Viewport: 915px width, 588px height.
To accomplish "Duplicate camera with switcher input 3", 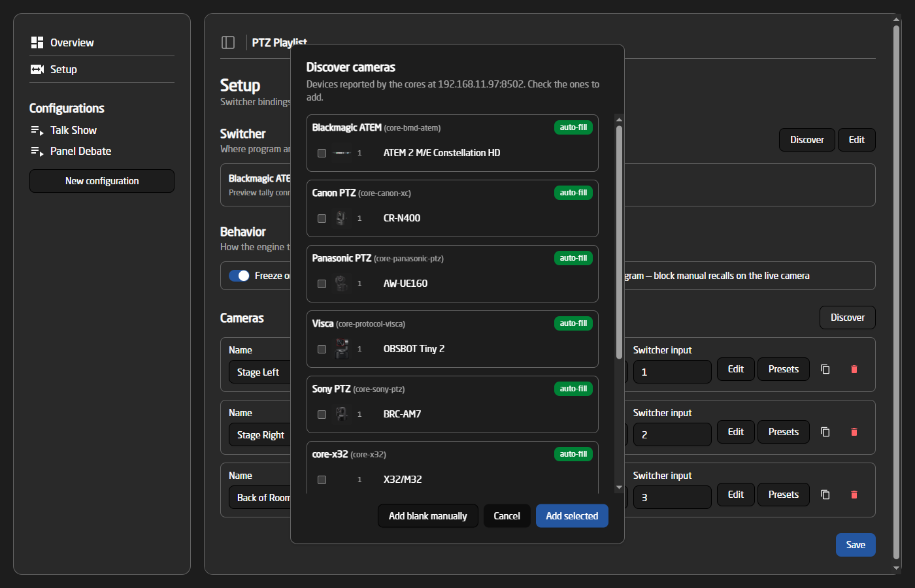I will tap(825, 495).
